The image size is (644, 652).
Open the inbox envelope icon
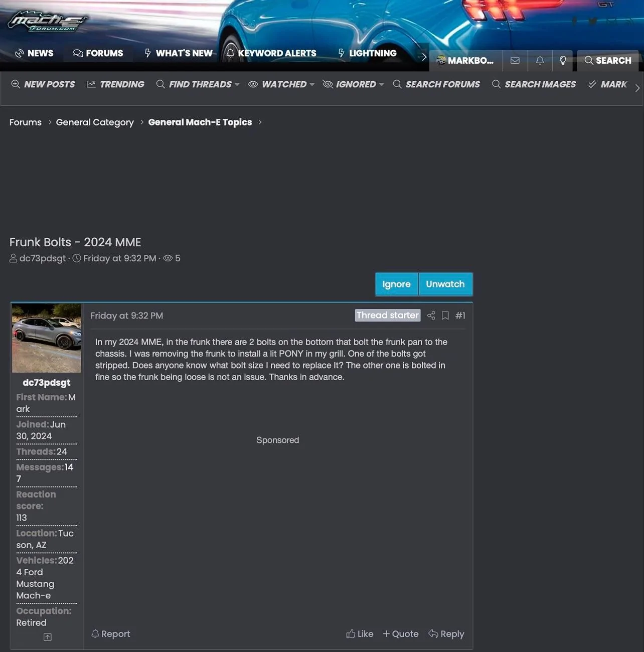point(515,60)
